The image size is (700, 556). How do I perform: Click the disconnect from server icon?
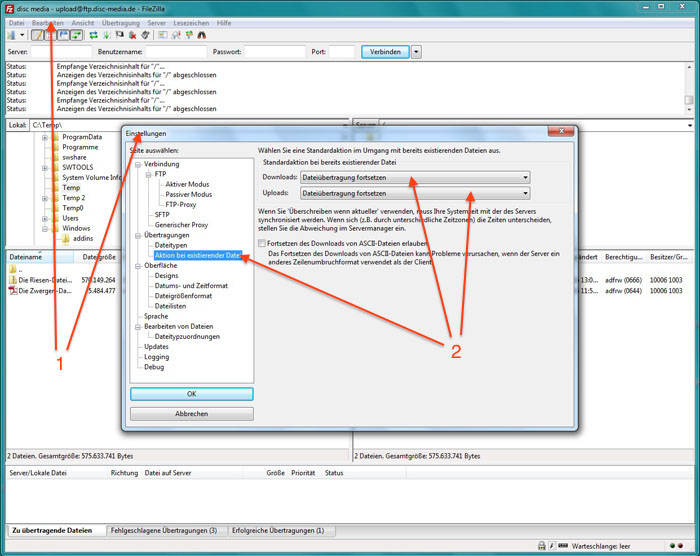(x=133, y=35)
